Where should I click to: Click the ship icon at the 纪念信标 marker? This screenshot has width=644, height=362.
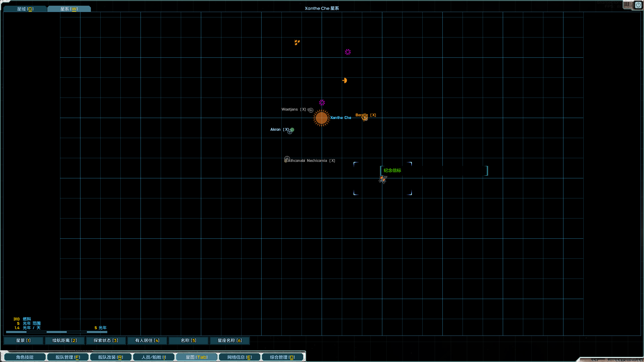(382, 180)
